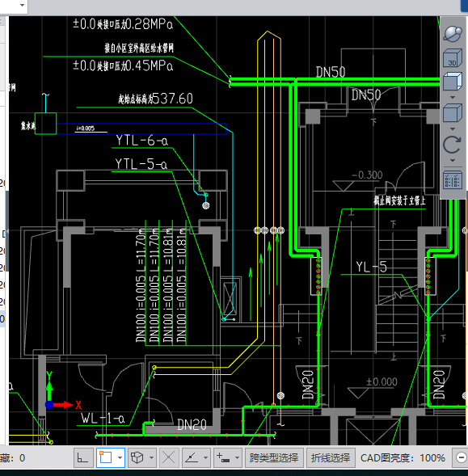468x476 pixels.
Task: Click the 截止阀安装于立管上 note
Action: click(399, 200)
